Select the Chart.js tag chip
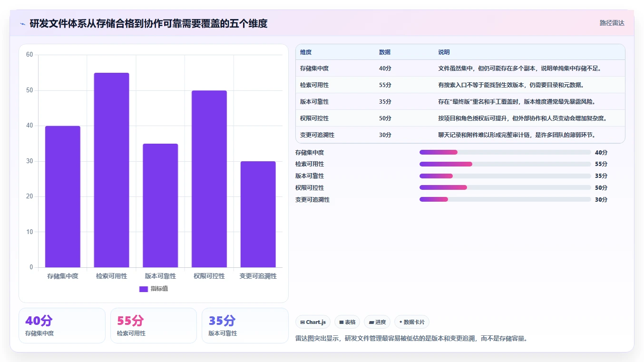 pyautogui.click(x=313, y=322)
